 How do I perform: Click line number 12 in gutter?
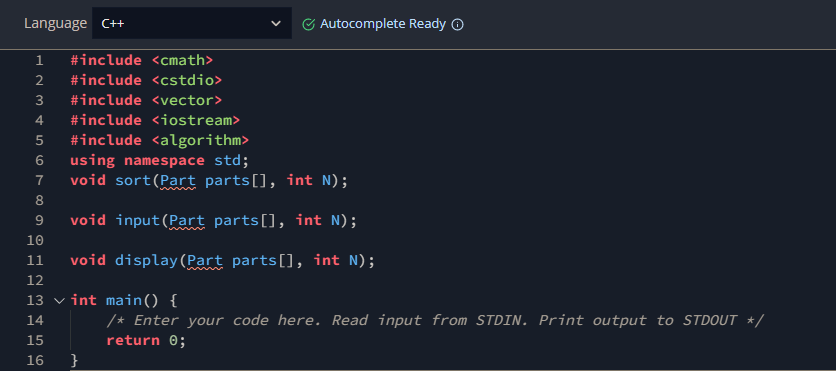click(35, 280)
